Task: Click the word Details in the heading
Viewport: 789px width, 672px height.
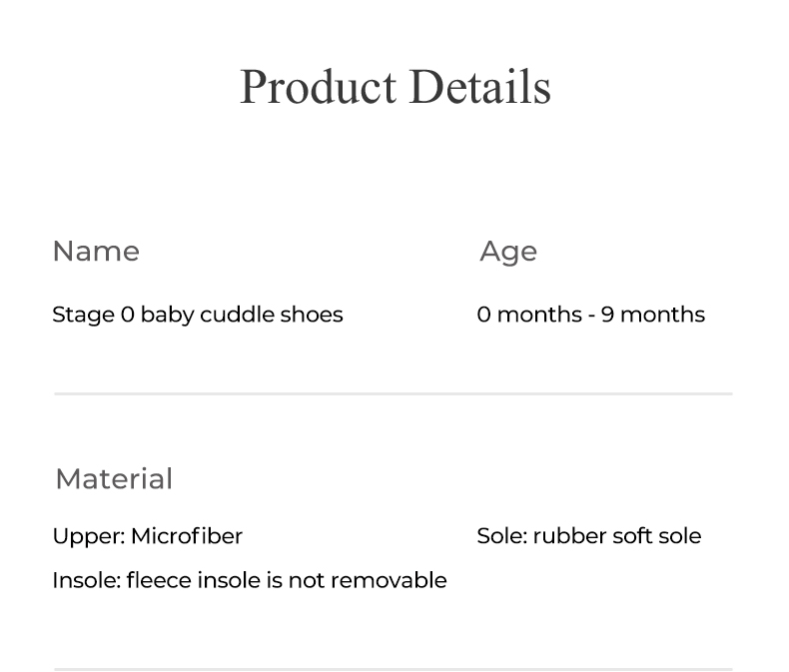Action: (x=479, y=87)
